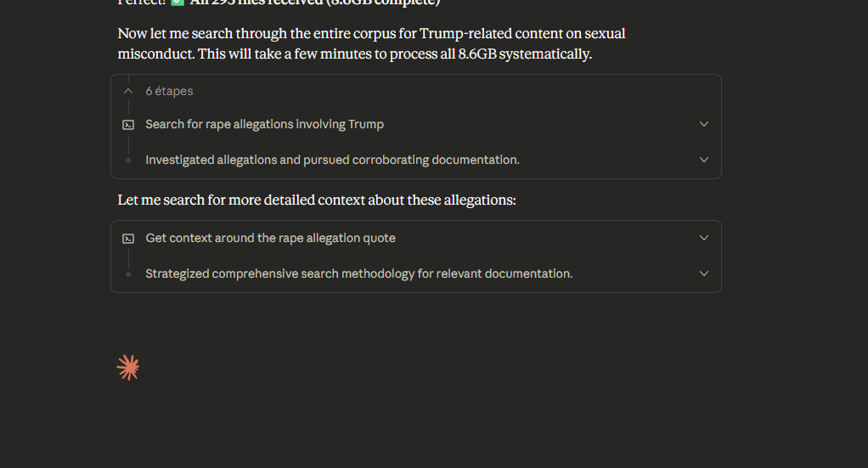This screenshot has height=468, width=868.
Task: Open "Strategized comprehensive search methodology" step
Action: point(358,273)
